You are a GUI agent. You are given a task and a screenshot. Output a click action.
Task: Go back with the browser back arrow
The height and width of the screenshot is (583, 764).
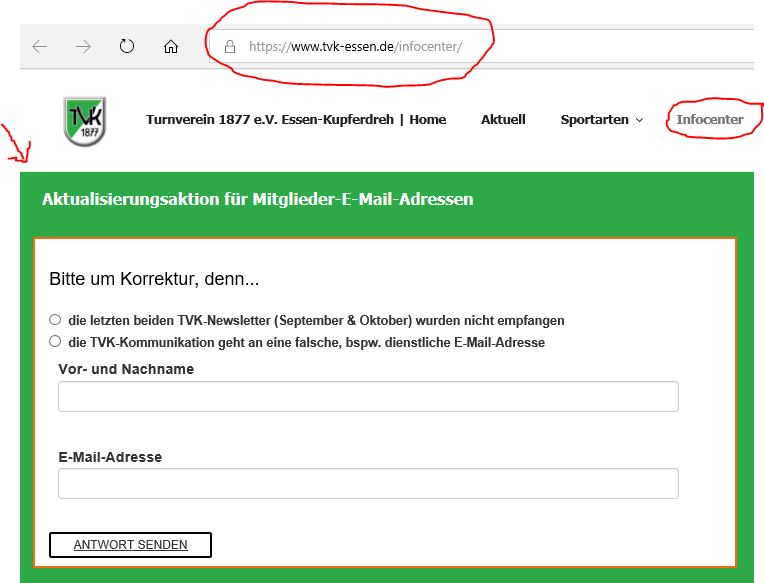39,47
